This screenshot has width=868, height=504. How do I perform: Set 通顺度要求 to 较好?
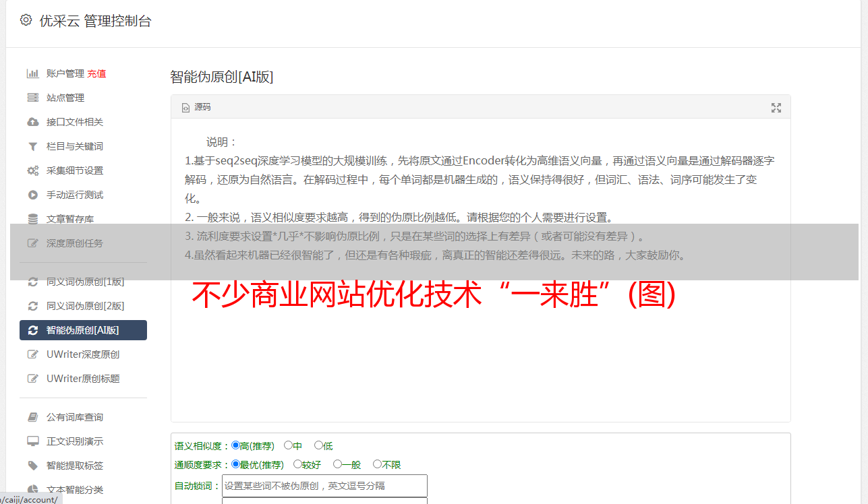click(x=297, y=464)
